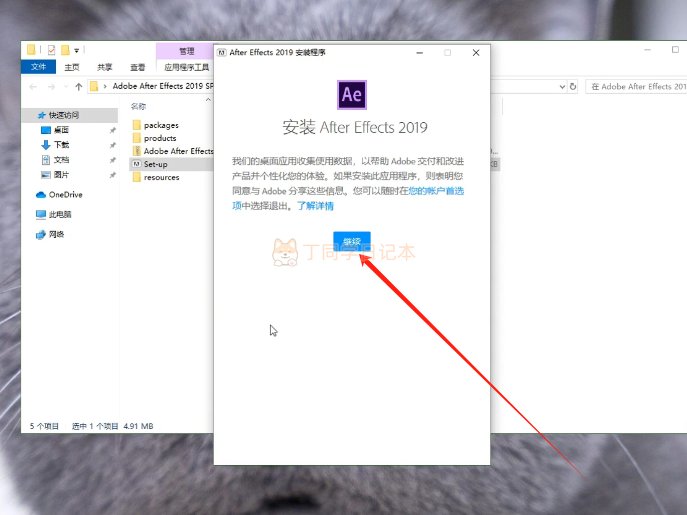
Task: Open the products folder
Action: pyautogui.click(x=159, y=138)
